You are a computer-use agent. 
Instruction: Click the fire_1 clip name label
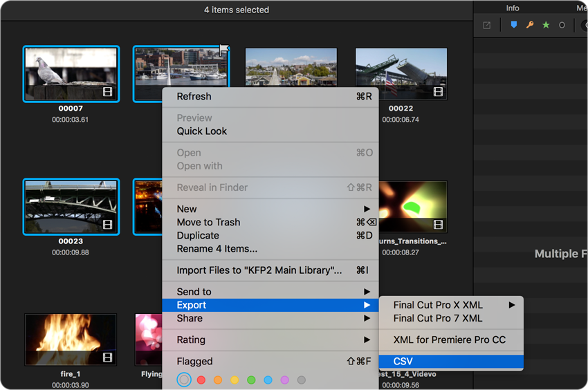[x=70, y=374]
